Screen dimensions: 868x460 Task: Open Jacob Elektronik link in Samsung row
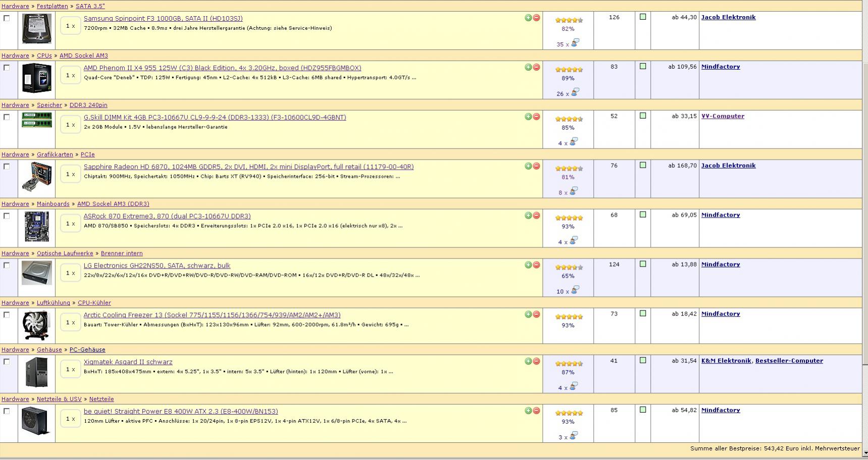(x=729, y=17)
